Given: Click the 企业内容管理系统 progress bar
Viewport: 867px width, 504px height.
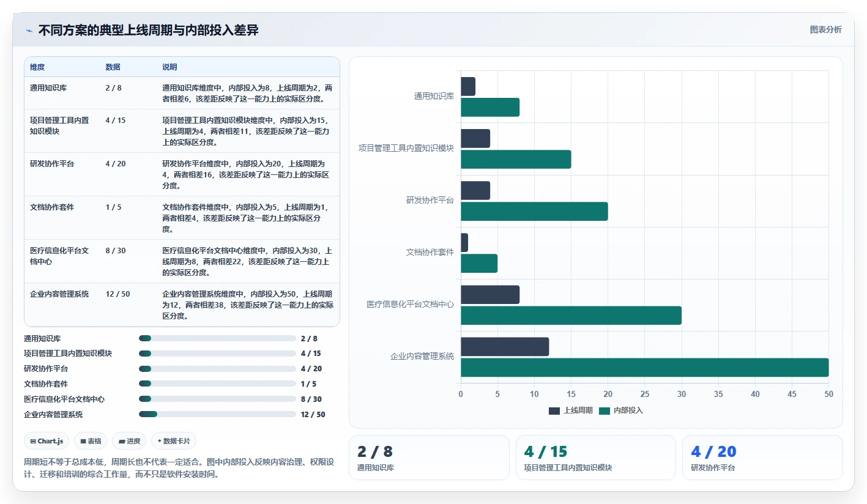Looking at the screenshot, I should [217, 414].
